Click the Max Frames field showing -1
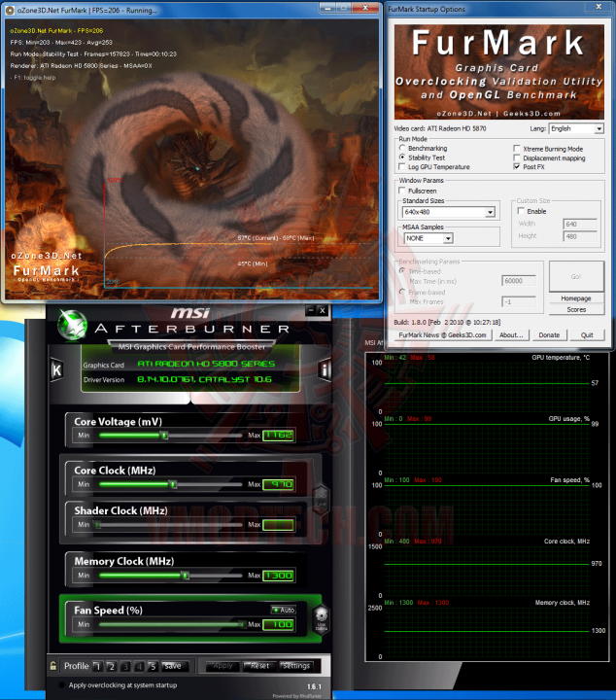Image resolution: width=616 pixels, height=700 pixels. (x=519, y=301)
